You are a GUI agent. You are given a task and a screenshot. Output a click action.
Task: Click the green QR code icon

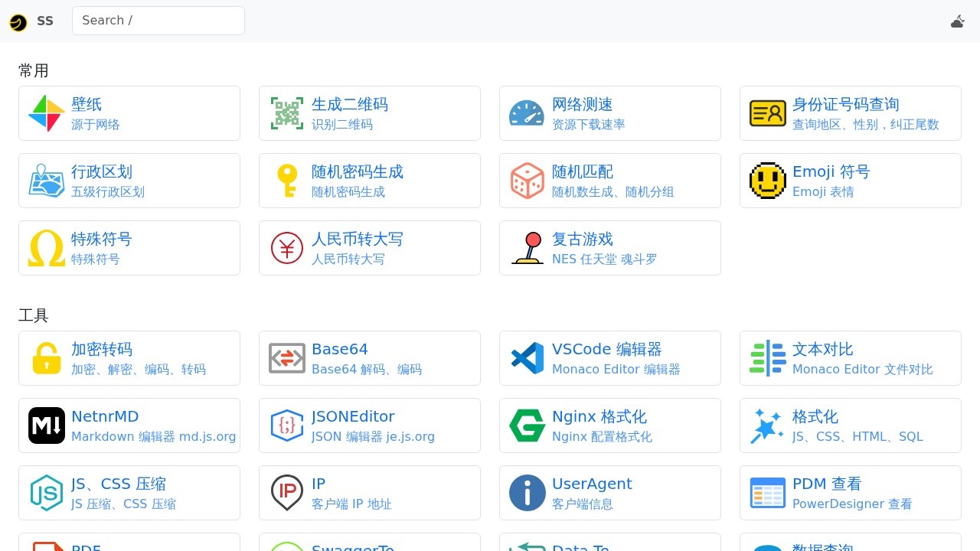[287, 113]
